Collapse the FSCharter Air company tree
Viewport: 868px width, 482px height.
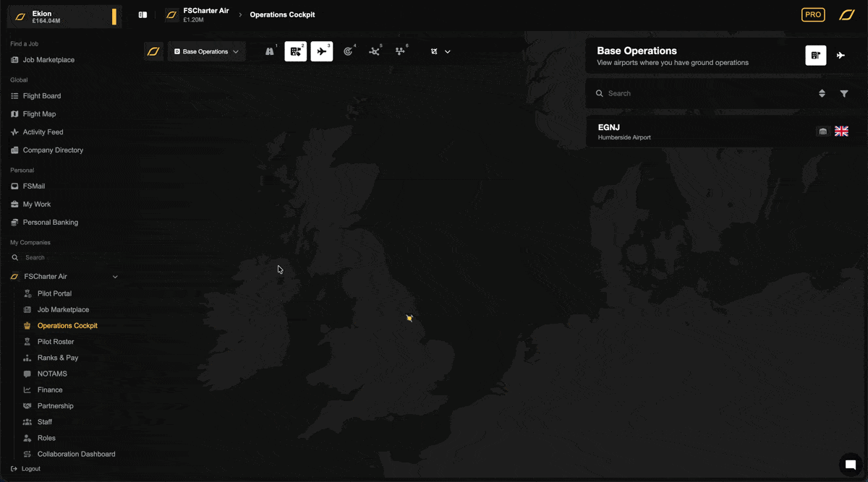115,277
